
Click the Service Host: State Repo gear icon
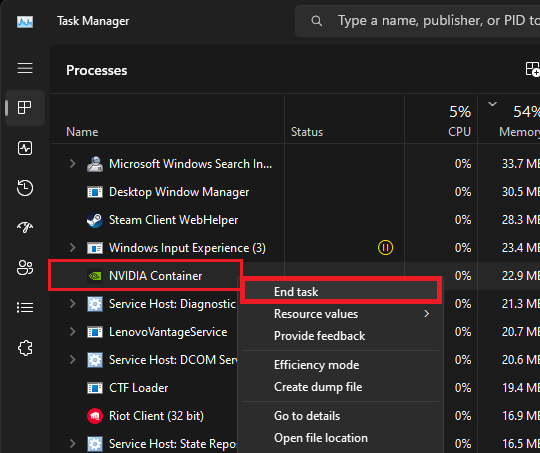[x=95, y=444]
